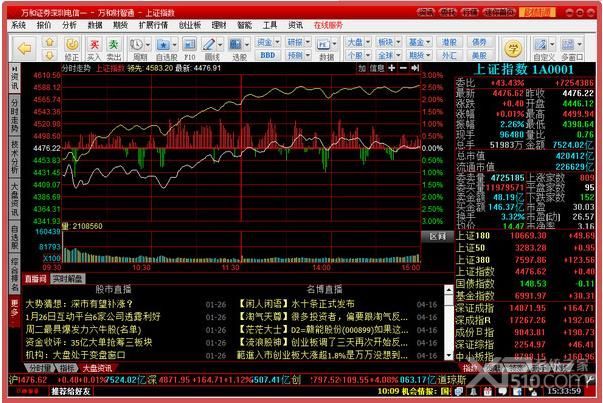This screenshot has height=403, width=603.
Task: Click the BBD toolbar button
Action: (268, 55)
